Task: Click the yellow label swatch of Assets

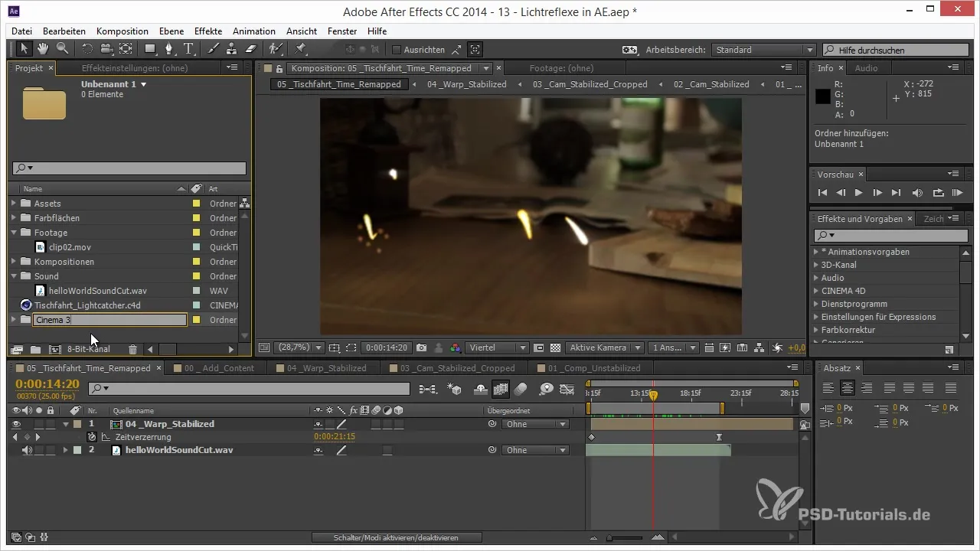Action: click(196, 204)
